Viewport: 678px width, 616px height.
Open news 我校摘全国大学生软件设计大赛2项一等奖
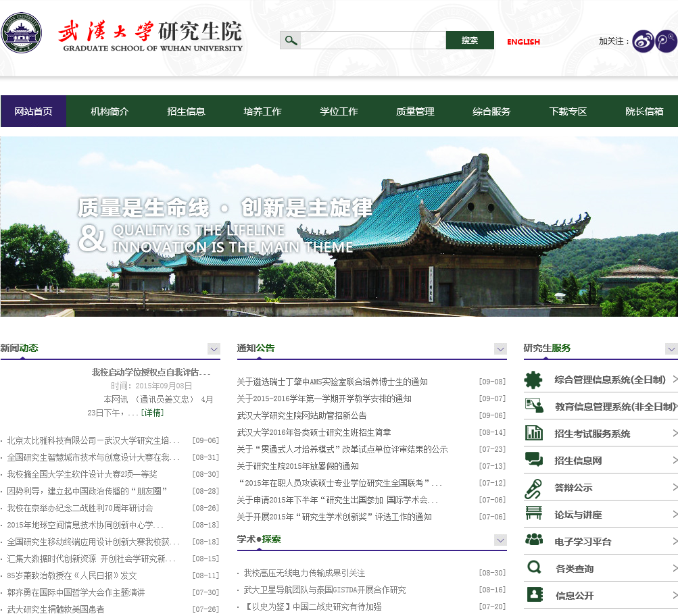point(82,474)
